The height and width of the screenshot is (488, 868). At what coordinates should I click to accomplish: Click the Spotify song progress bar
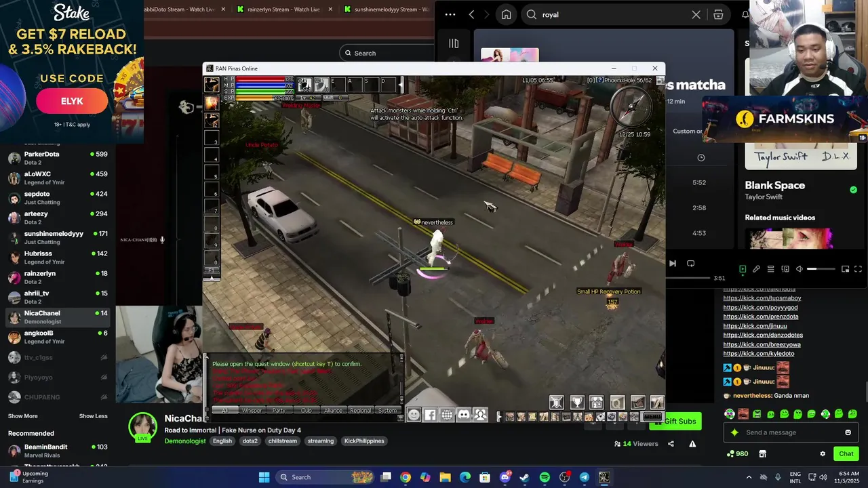[688, 278]
